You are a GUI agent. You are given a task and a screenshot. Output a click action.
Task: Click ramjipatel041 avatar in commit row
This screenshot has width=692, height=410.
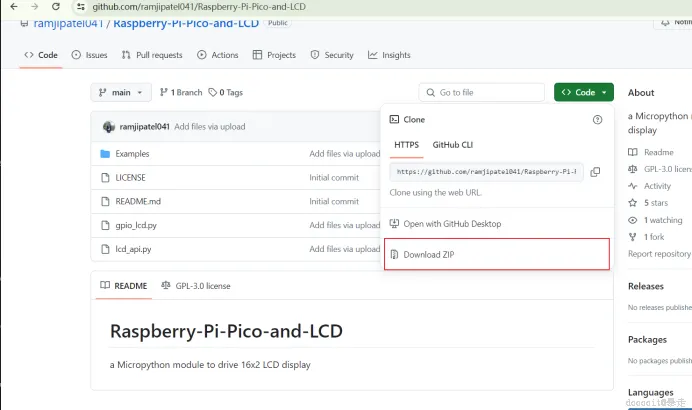pyautogui.click(x=109, y=127)
